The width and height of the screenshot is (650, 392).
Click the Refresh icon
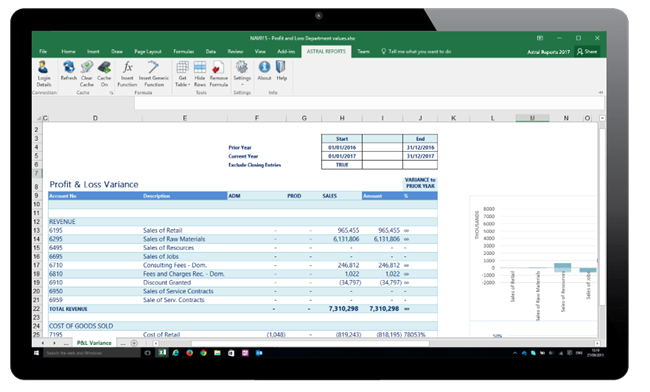click(x=68, y=70)
